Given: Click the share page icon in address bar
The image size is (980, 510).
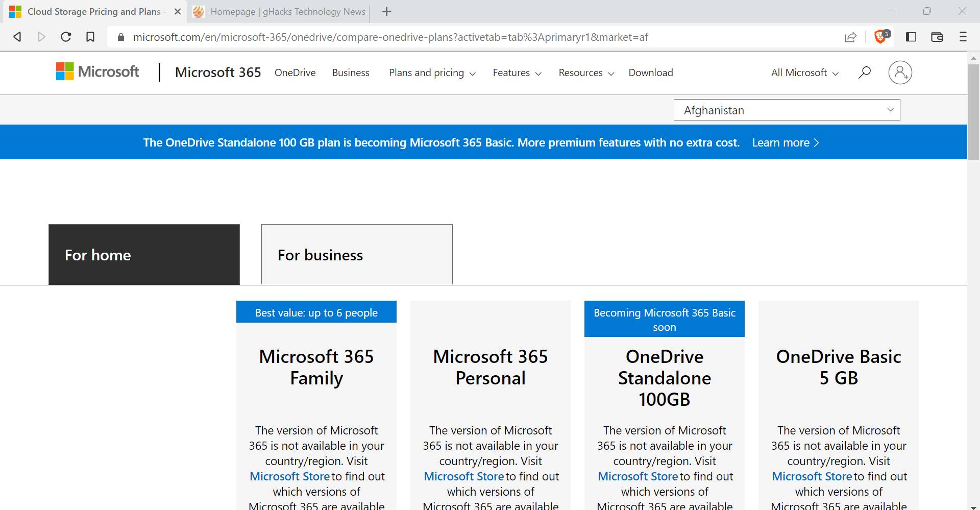Looking at the screenshot, I should coord(850,37).
